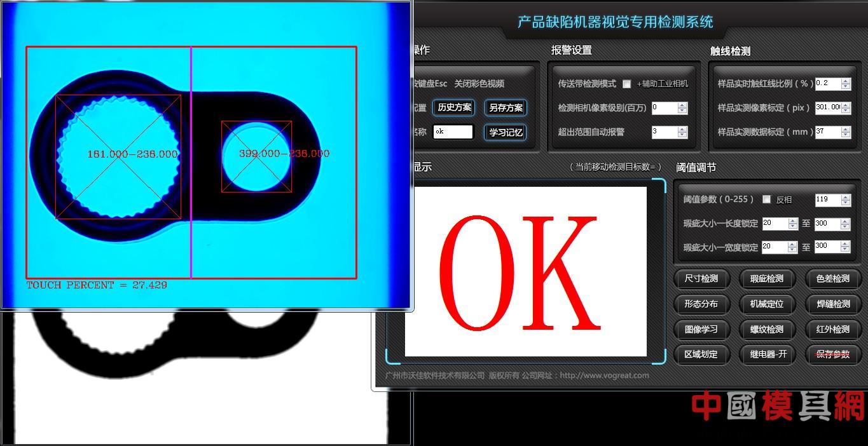Run the 螺纹检测 thread inspection
Screen dimensions: 868x446
[766, 329]
